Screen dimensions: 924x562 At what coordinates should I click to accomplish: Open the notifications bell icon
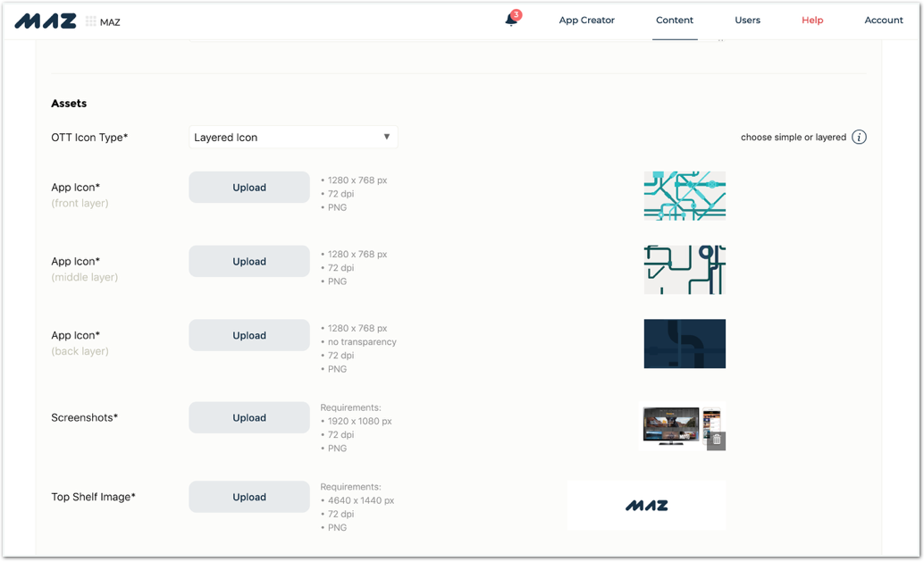click(x=511, y=20)
